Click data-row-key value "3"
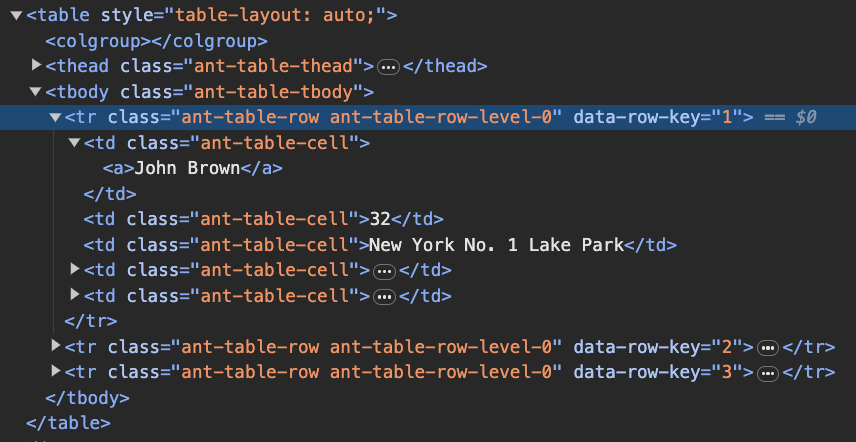856x442 pixels. click(727, 373)
